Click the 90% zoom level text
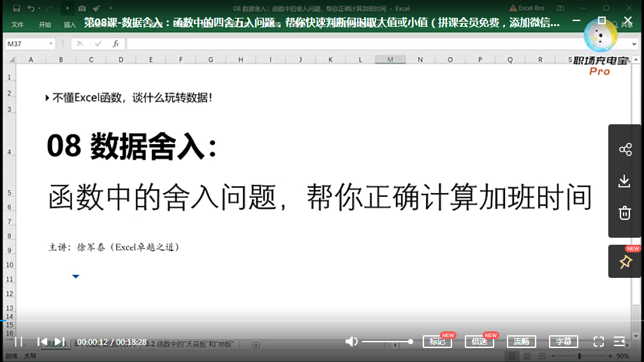The width and height of the screenshot is (644, 362). (x=623, y=356)
